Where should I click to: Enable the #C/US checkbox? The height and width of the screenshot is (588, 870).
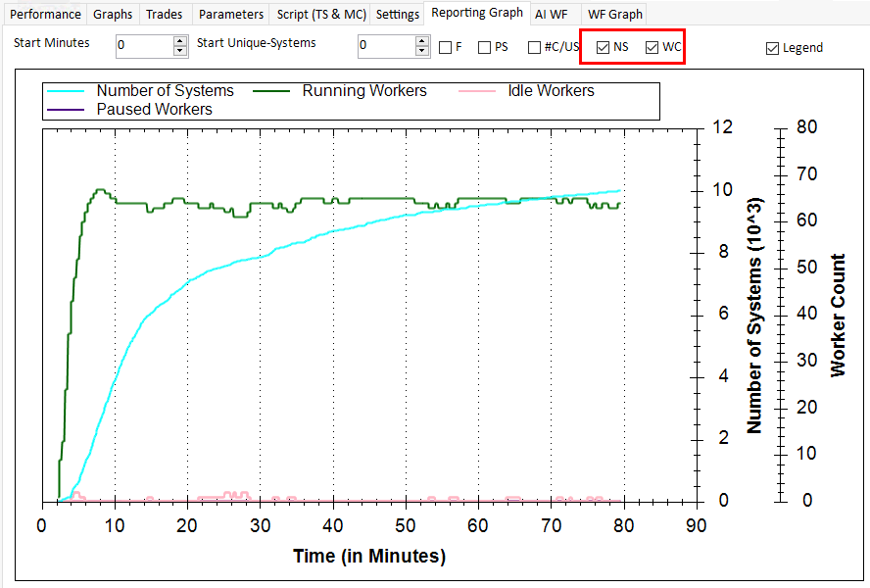[534, 48]
